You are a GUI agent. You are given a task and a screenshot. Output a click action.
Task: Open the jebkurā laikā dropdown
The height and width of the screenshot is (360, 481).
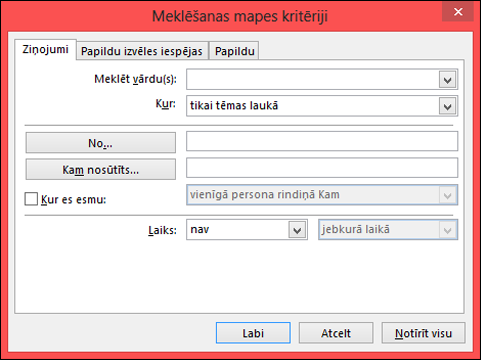(388, 230)
